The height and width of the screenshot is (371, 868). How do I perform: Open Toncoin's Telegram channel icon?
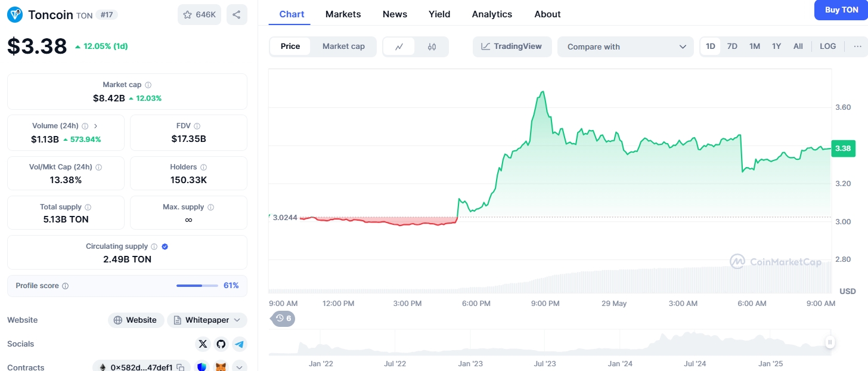pyautogui.click(x=239, y=344)
